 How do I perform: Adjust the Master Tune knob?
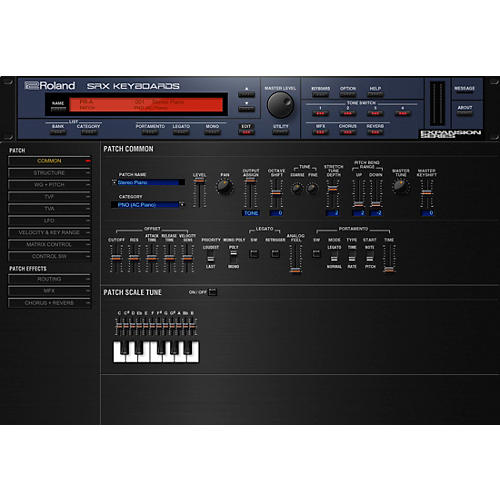point(400,186)
